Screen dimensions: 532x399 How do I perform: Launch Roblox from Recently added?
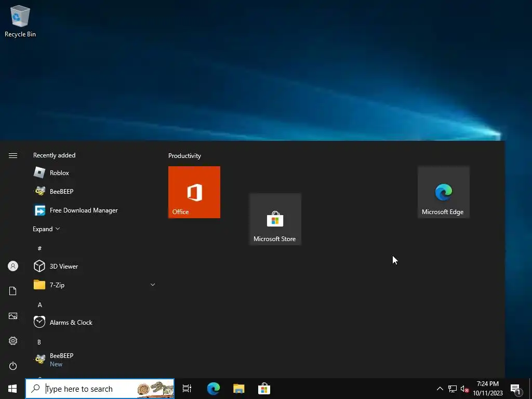pos(95,172)
